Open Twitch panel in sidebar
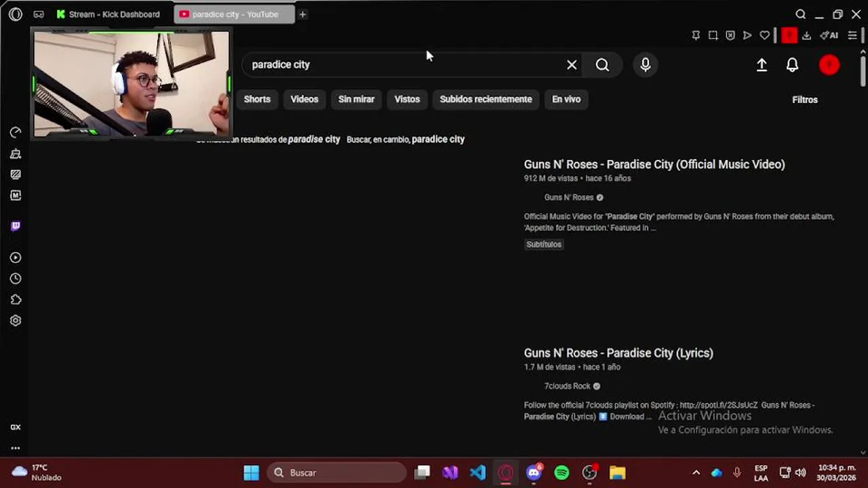 [16, 226]
